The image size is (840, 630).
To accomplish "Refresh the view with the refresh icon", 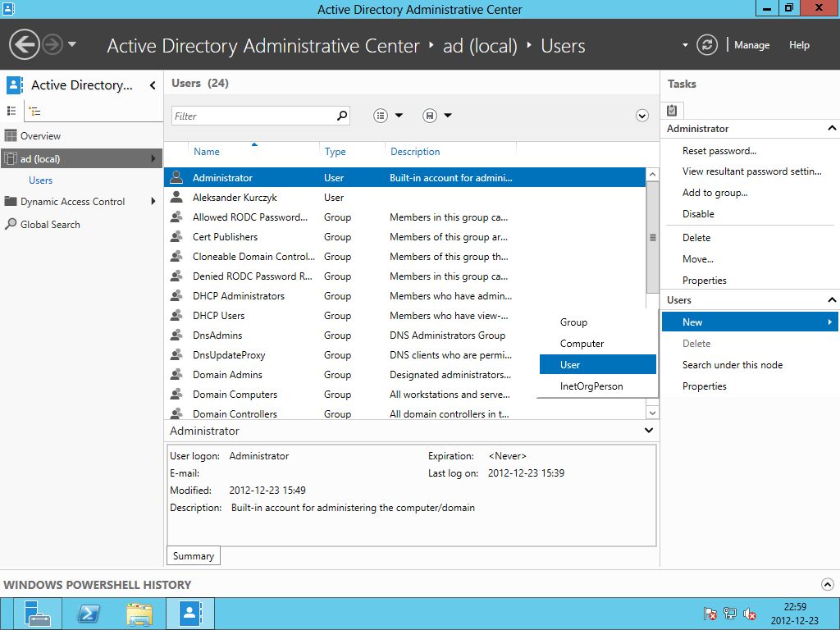I will 707,45.
